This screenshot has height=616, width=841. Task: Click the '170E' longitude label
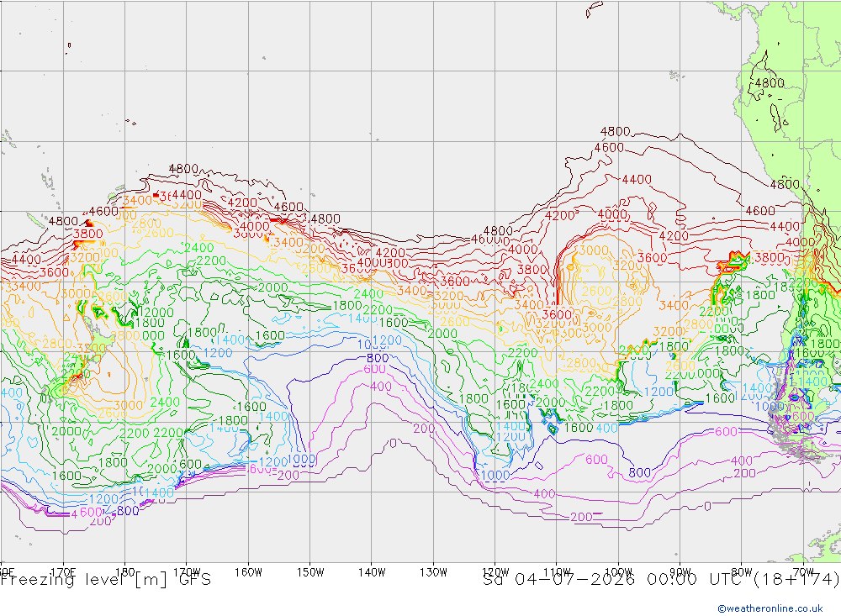coord(63,572)
